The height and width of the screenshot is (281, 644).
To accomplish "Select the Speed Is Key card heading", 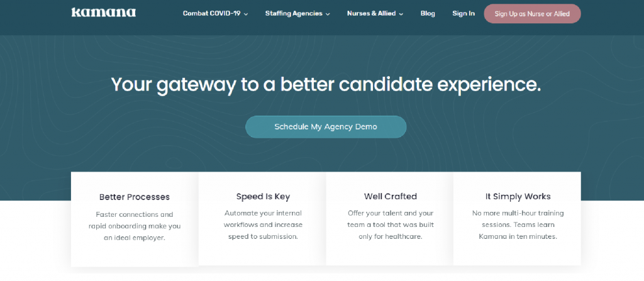I will (263, 197).
